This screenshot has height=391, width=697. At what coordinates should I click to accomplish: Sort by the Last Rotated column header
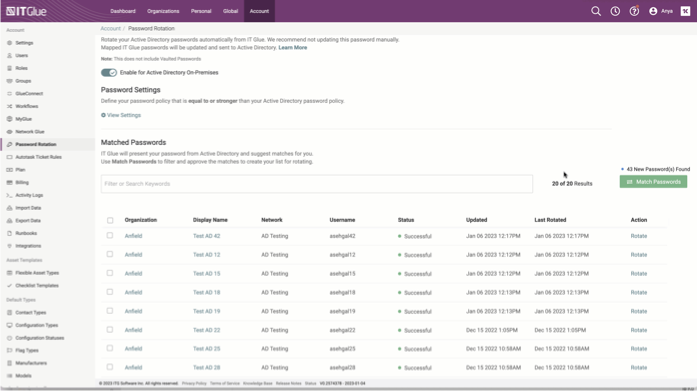550,220
